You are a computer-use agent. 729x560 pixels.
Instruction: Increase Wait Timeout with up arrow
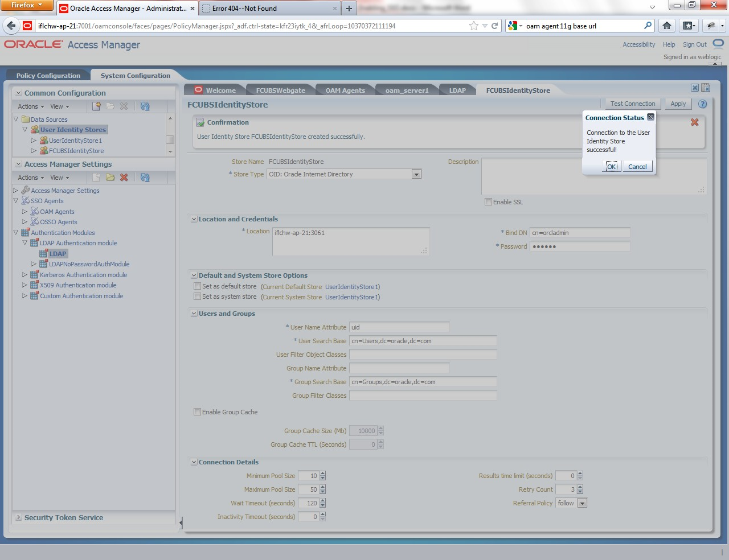[x=323, y=501]
